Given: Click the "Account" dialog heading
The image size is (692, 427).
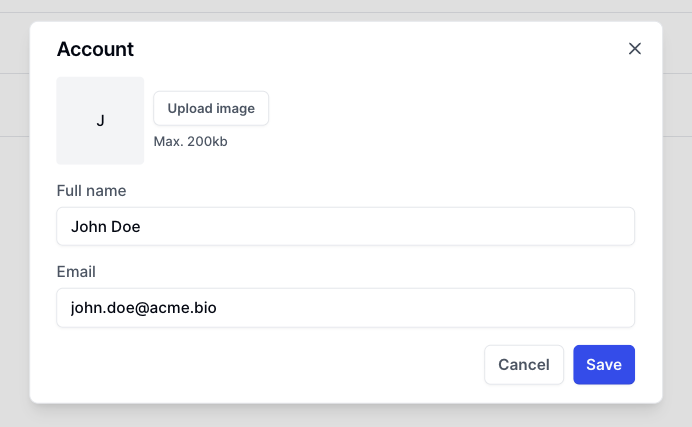Looking at the screenshot, I should pos(95,49).
